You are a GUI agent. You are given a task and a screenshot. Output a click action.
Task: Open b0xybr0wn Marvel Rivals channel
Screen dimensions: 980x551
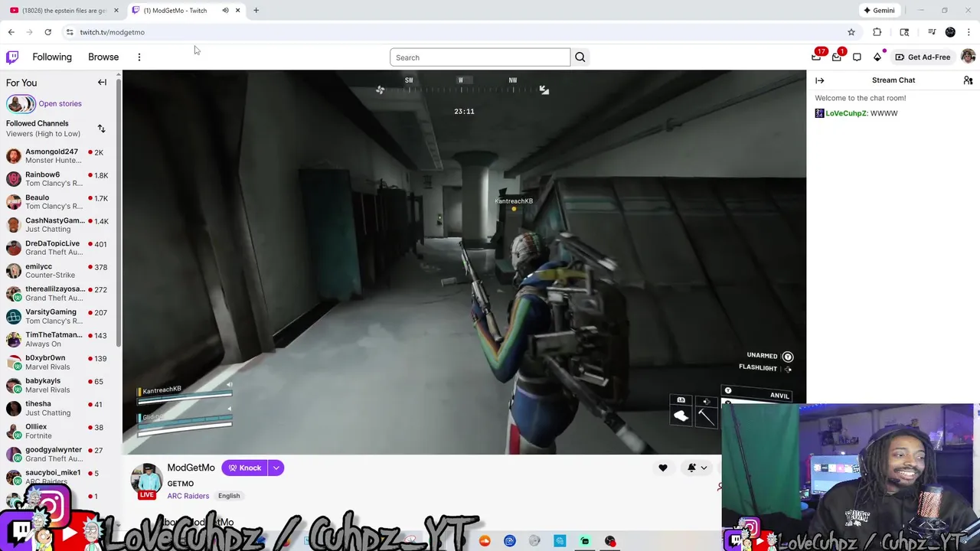click(60, 363)
